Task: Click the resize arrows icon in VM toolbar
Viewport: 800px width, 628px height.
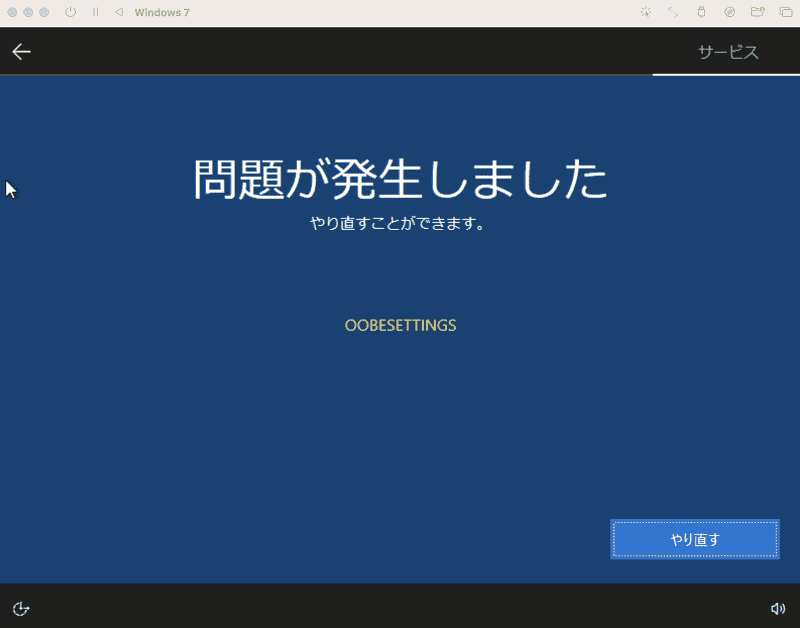Action: 673,12
